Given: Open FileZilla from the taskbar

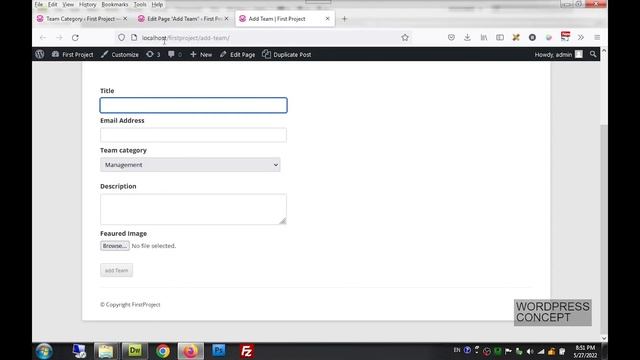Looking at the screenshot, I should pyautogui.click(x=247, y=351).
